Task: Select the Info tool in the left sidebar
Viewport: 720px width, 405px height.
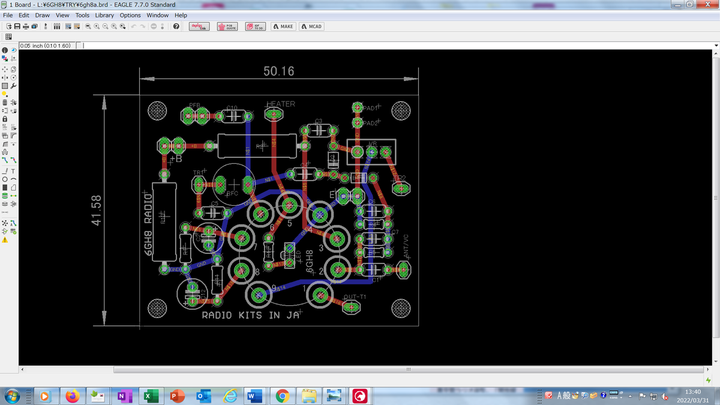Action: pos(5,50)
